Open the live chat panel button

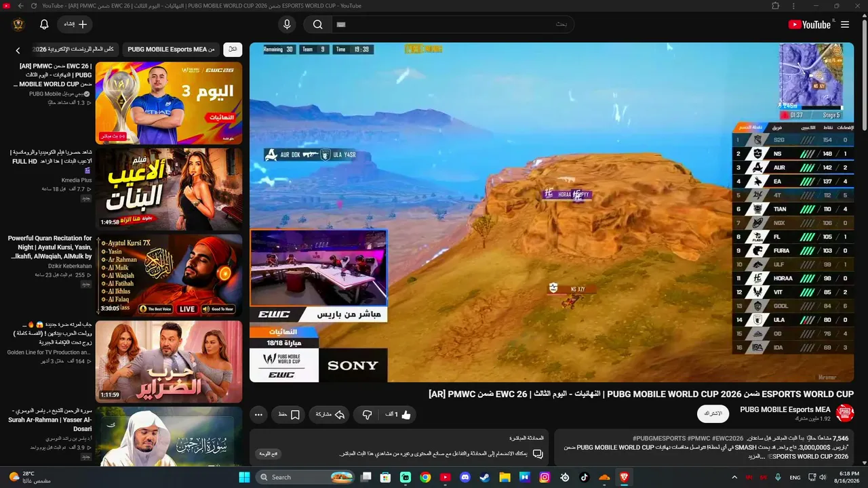pyautogui.click(x=269, y=453)
